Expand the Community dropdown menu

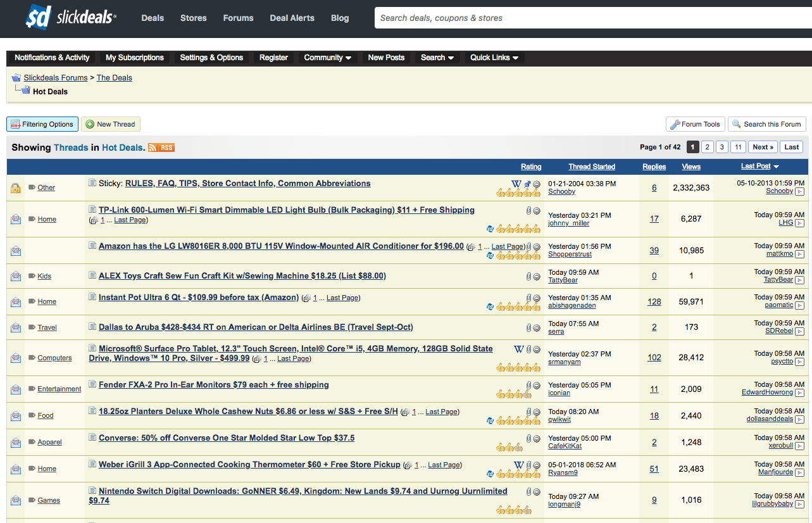click(x=328, y=58)
